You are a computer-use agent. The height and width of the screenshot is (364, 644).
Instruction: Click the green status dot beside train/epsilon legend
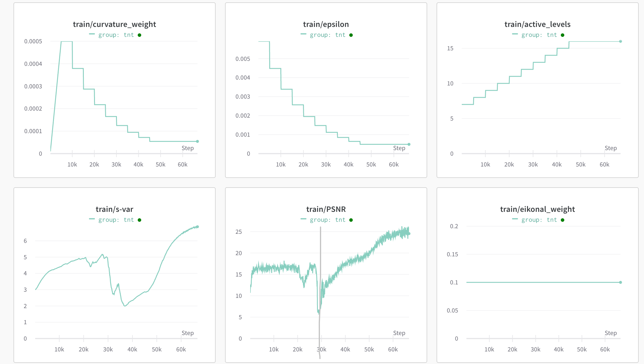click(x=351, y=35)
